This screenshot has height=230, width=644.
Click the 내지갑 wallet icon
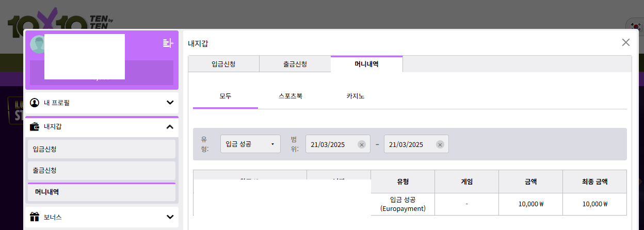tap(35, 126)
